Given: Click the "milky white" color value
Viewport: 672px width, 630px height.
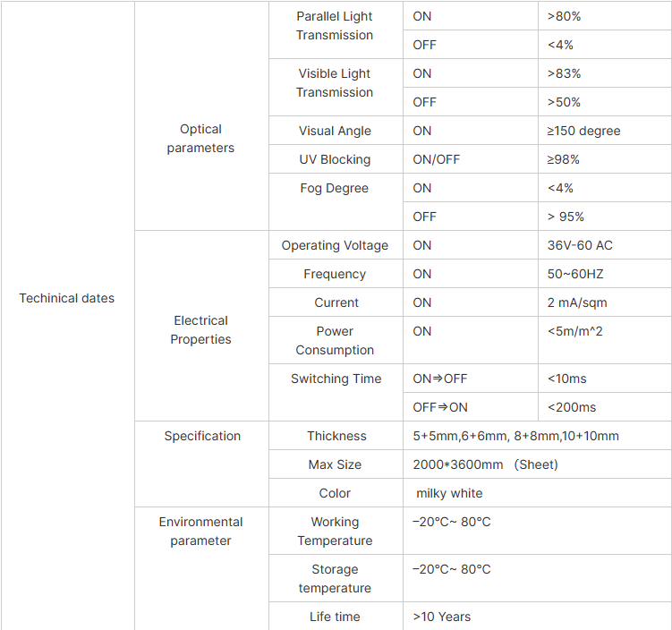Looking at the screenshot, I should 449,493.
